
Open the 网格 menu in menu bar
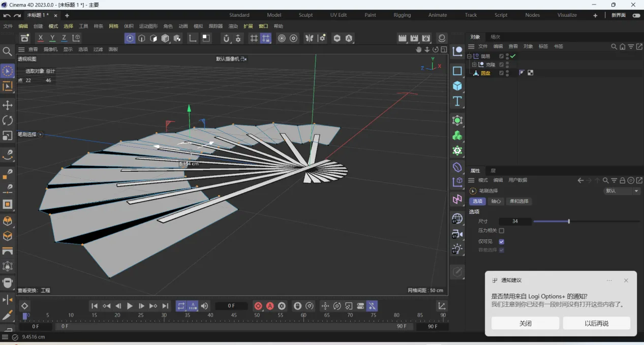(113, 26)
